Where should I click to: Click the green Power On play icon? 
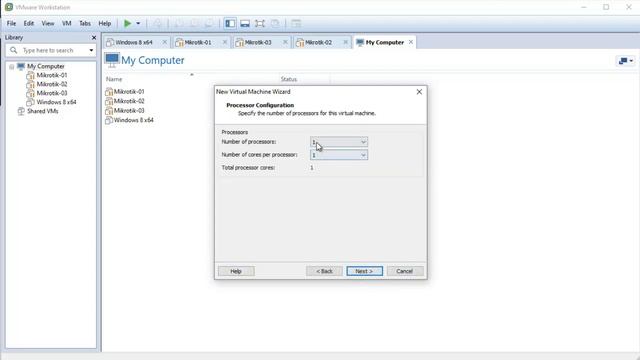click(128, 24)
